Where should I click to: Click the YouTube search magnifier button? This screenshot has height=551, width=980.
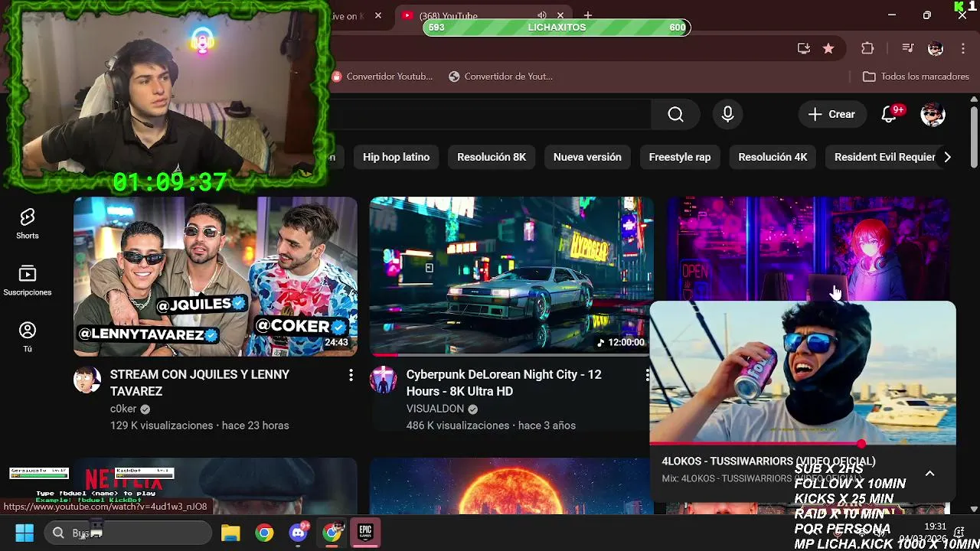675,114
